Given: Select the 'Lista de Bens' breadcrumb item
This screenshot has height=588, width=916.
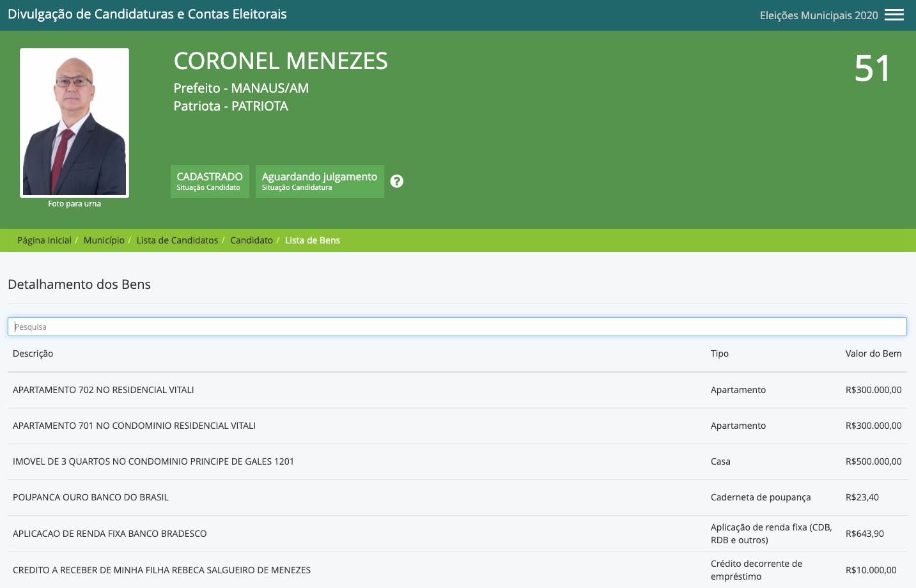Looking at the screenshot, I should click(x=312, y=240).
